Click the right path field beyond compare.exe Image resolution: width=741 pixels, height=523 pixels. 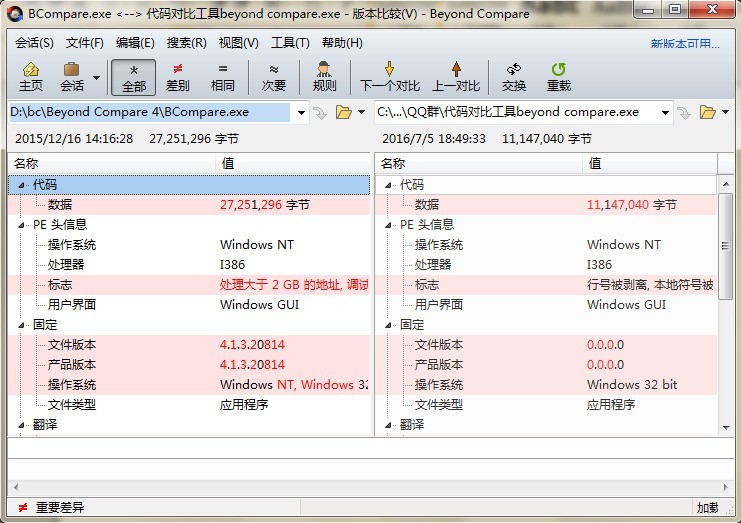tap(516, 112)
